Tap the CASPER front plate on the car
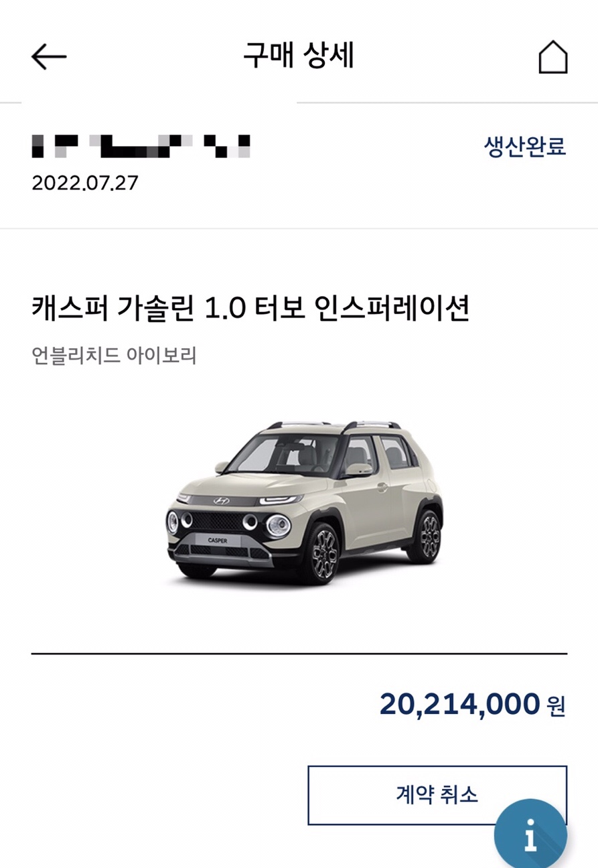The height and width of the screenshot is (868, 598). point(216,540)
